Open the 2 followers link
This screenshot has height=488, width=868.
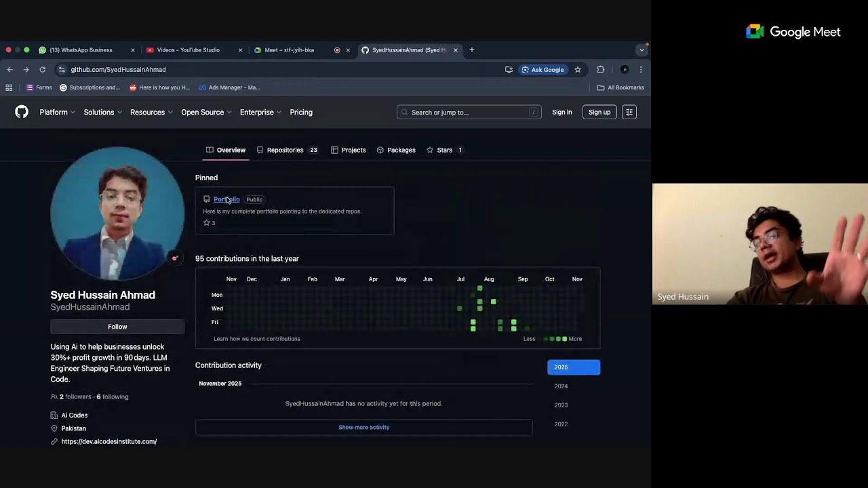71,396
